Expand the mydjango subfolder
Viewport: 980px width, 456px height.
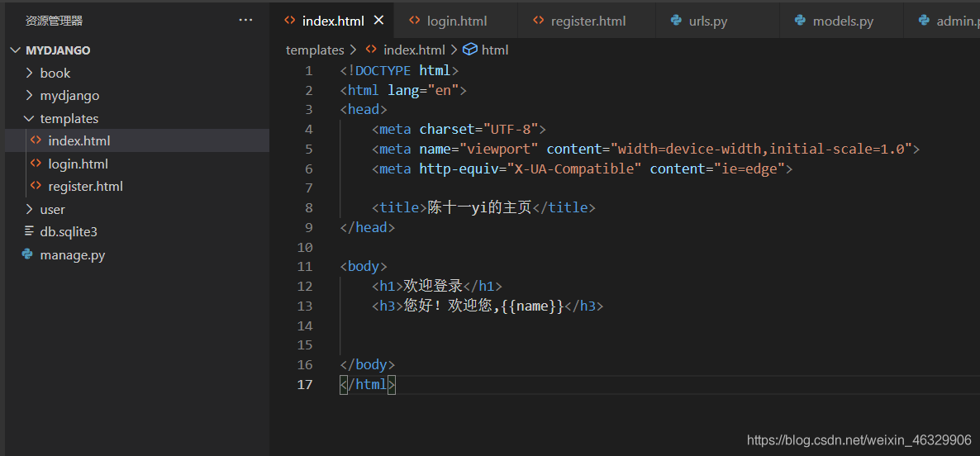(30, 96)
